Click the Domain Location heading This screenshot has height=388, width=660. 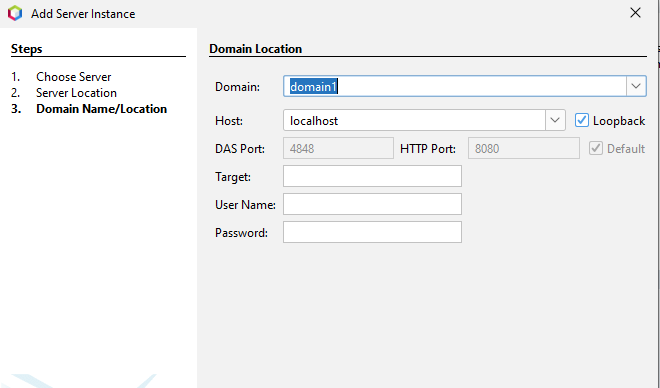coord(255,49)
